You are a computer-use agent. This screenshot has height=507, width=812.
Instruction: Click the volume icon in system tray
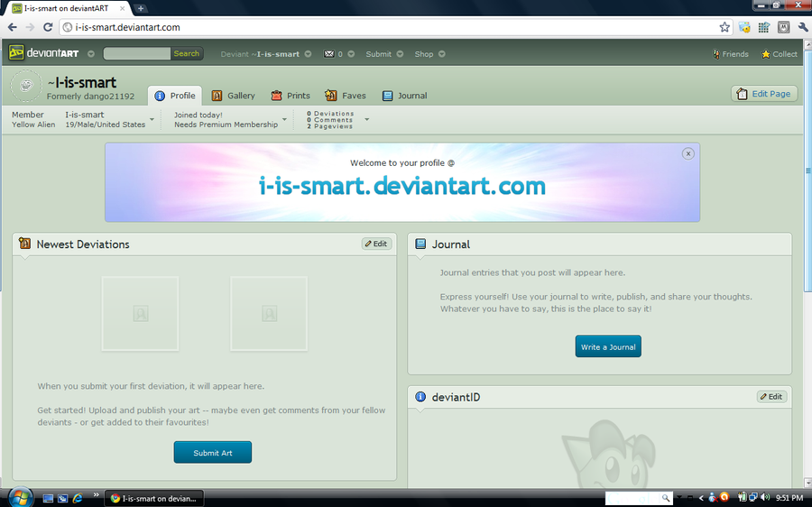click(x=765, y=498)
